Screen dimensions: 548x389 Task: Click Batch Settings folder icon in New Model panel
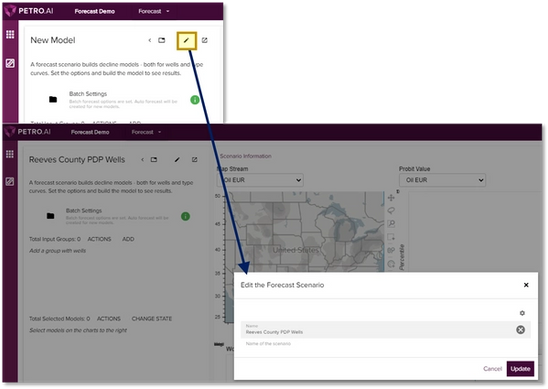tap(53, 99)
